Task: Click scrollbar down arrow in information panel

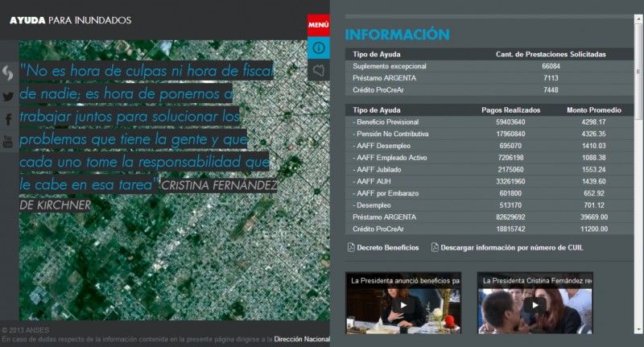Action: (x=638, y=330)
